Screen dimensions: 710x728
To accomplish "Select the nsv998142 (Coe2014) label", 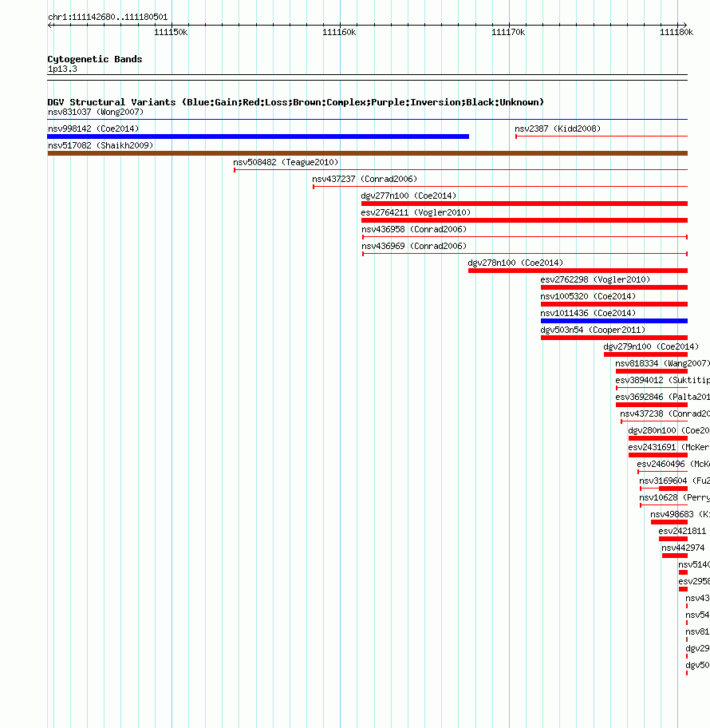I will pos(93,129).
